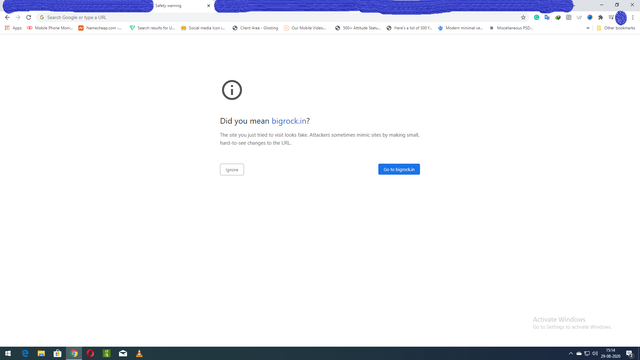Follow the bigrock.in link in heading
The image size is (640, 360).
point(289,121)
